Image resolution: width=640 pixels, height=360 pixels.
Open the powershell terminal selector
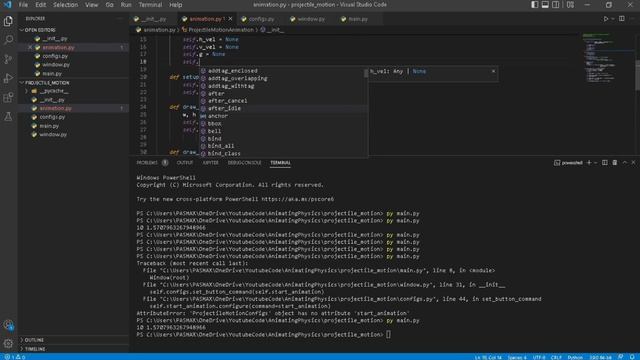pos(568,162)
